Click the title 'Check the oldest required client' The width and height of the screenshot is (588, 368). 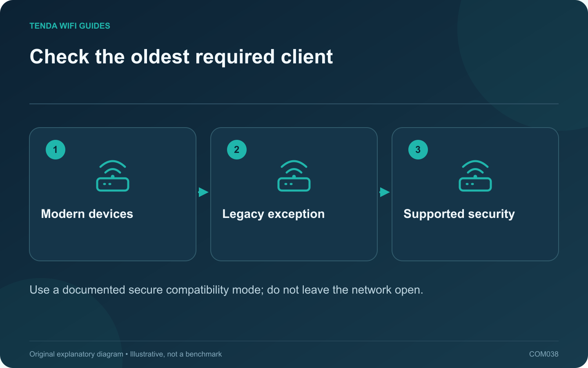point(181,57)
